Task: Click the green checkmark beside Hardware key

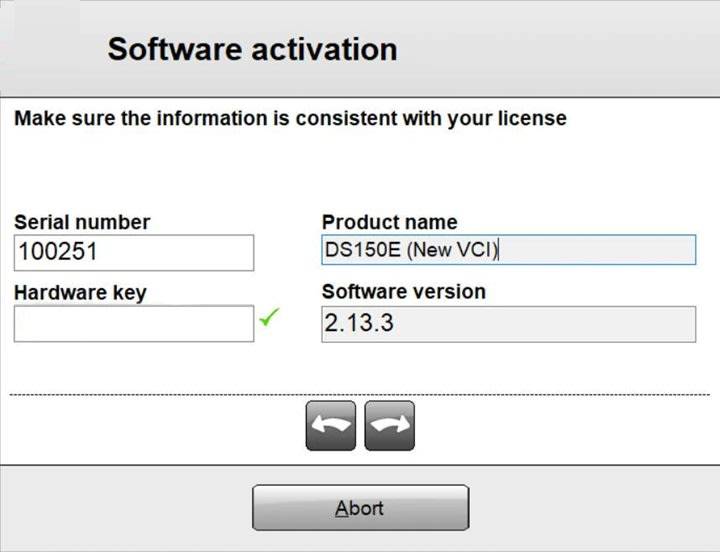Action: (x=269, y=318)
